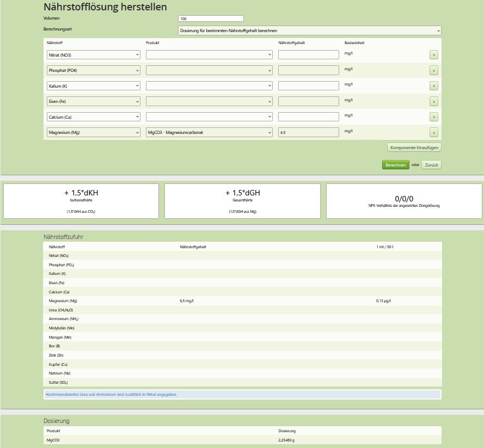Click the Zurück button
The width and height of the screenshot is (484, 448).
coord(431,165)
